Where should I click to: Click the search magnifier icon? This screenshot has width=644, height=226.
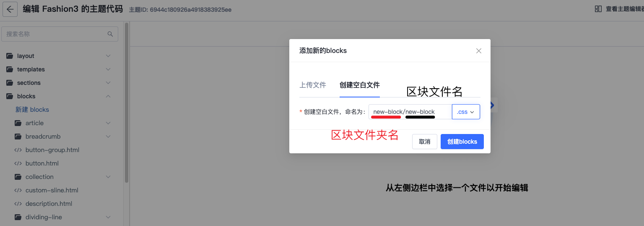110,34
